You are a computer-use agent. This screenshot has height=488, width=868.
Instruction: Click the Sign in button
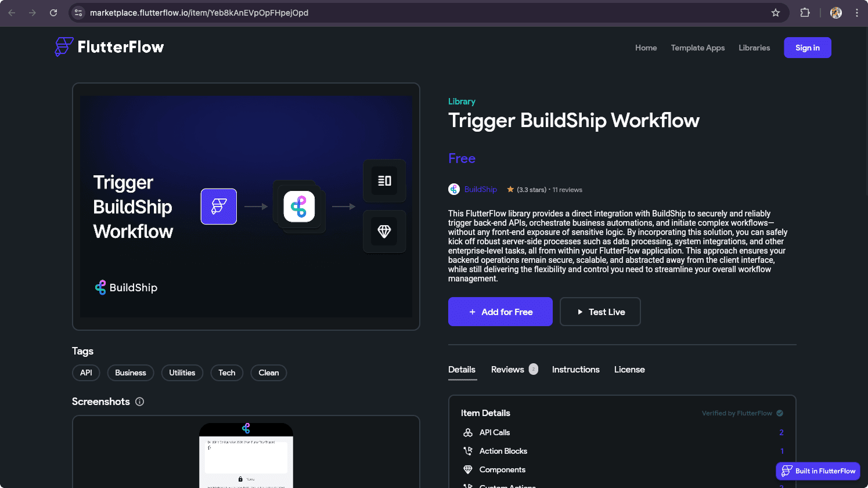(808, 48)
